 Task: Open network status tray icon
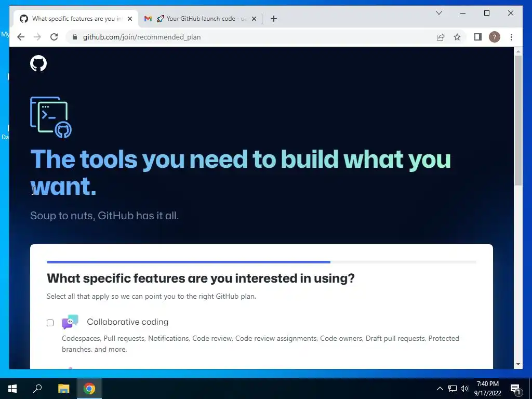453,389
